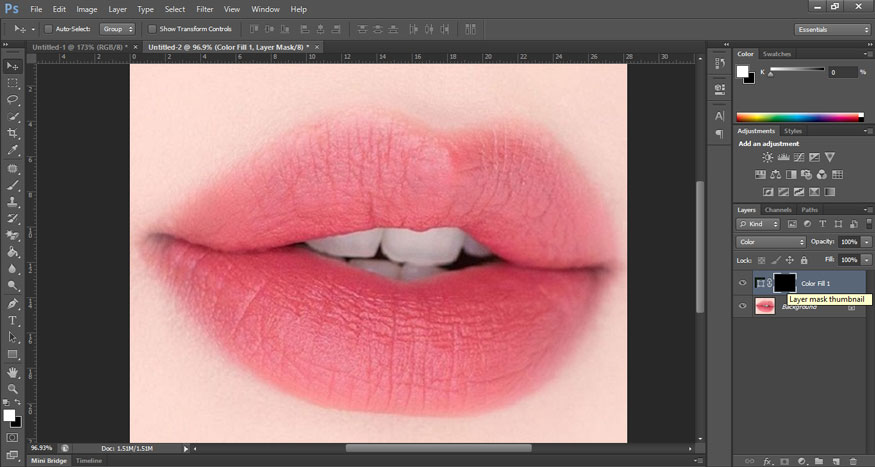Toggle visibility of the Background layer
The height and width of the screenshot is (467, 875).
coord(742,306)
